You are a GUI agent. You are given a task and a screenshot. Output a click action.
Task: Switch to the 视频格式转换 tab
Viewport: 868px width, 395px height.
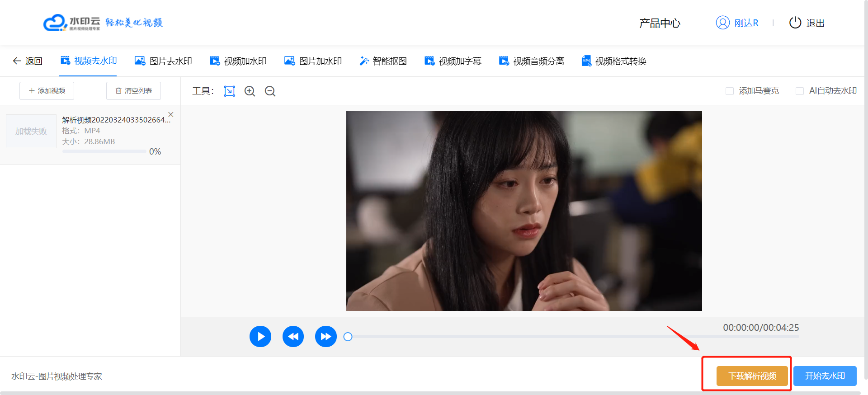[x=613, y=61]
